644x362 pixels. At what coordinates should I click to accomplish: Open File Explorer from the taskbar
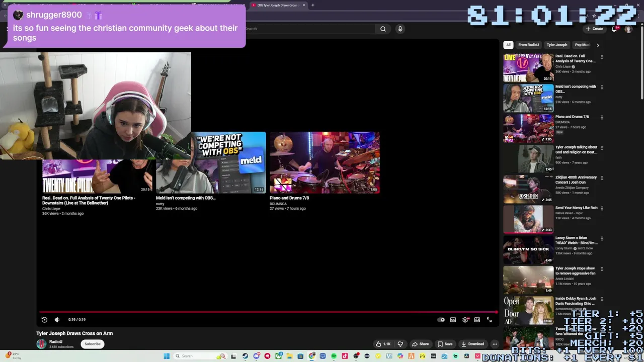289,356
